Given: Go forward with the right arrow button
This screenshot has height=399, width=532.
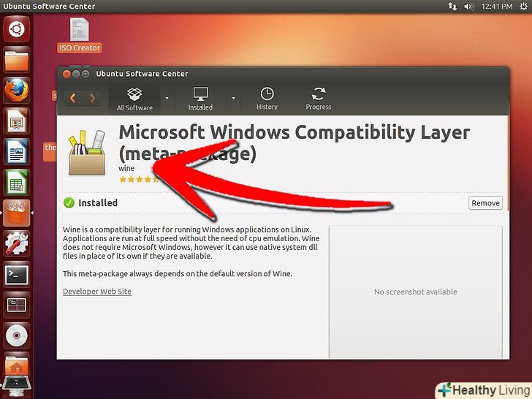Looking at the screenshot, I should click(x=92, y=99).
